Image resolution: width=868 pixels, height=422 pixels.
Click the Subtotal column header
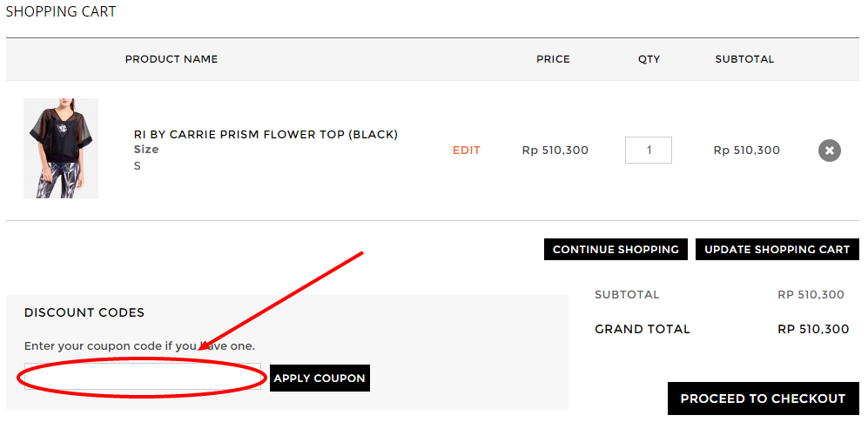744,59
